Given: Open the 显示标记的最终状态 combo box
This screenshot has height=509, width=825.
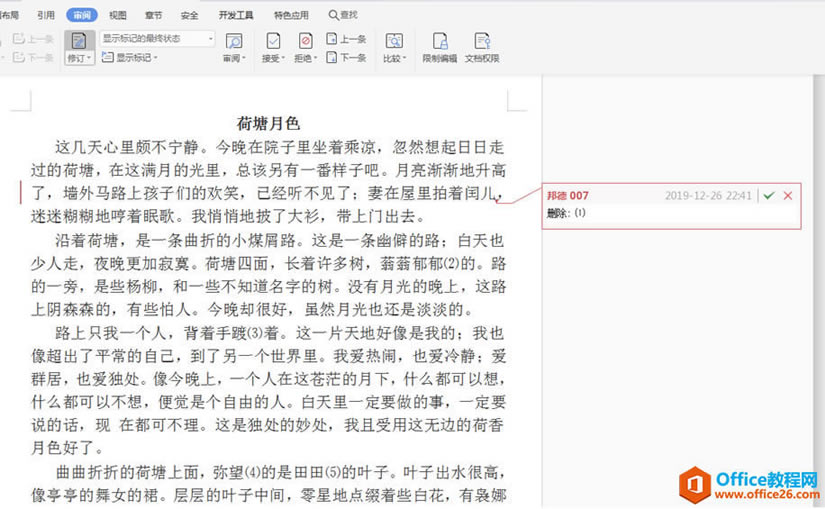Looking at the screenshot, I should click(x=157, y=38).
